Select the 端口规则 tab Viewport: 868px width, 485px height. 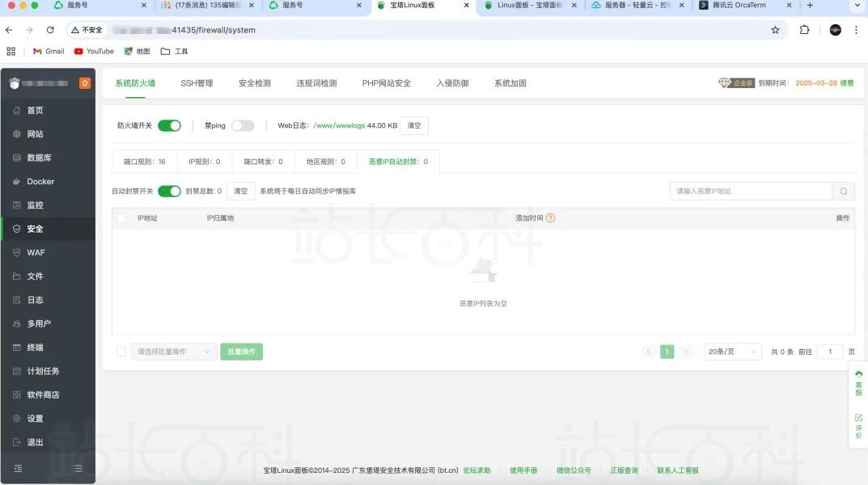(x=144, y=162)
